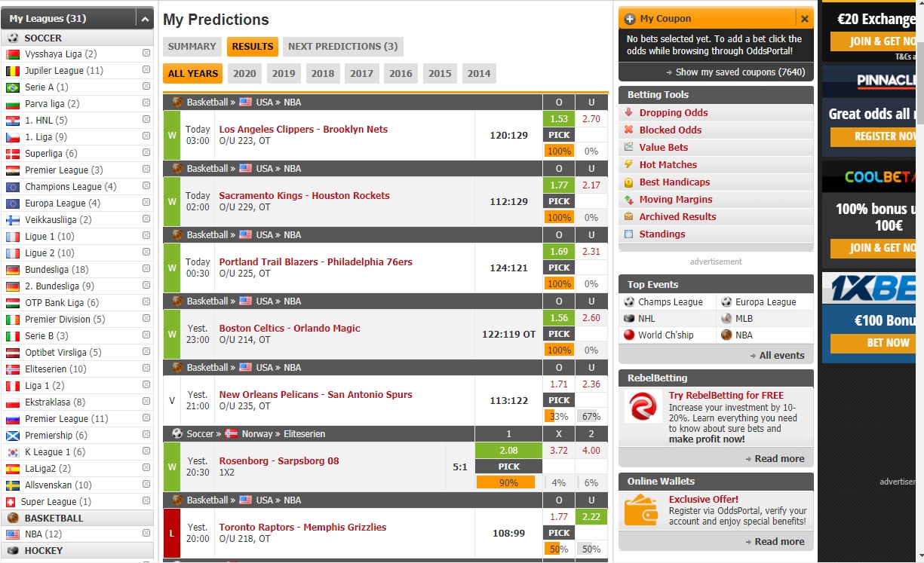924x563 pixels.
Task: Click the Value Bets icon
Action: click(x=628, y=147)
